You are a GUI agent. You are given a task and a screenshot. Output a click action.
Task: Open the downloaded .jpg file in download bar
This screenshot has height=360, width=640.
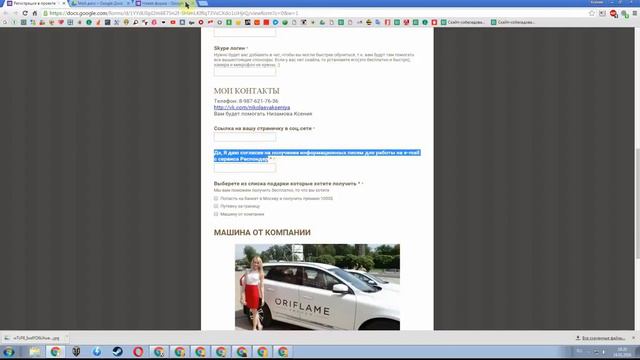click(x=35, y=338)
